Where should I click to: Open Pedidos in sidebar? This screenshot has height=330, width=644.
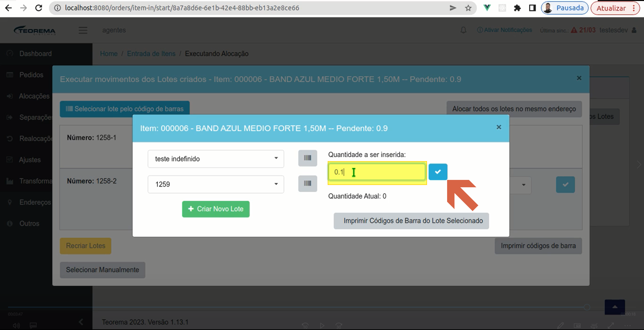31,75
